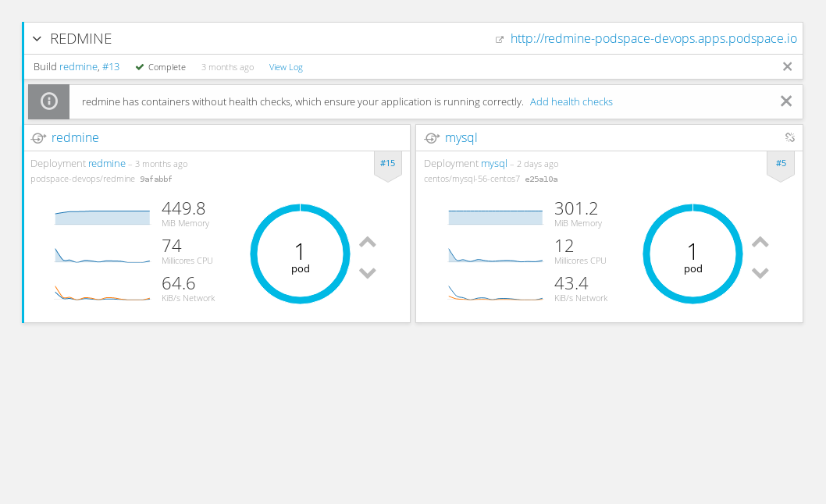Click redmine network usage sparkline

(x=103, y=293)
